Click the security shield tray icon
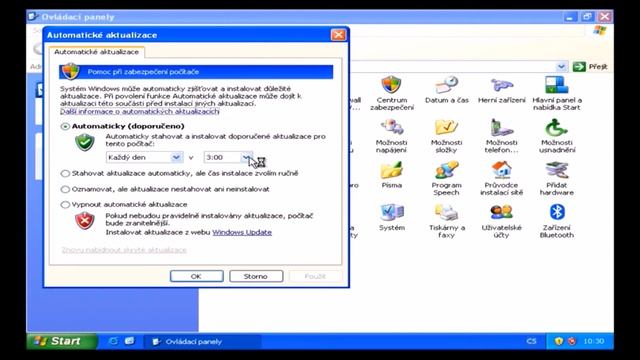 point(559,341)
